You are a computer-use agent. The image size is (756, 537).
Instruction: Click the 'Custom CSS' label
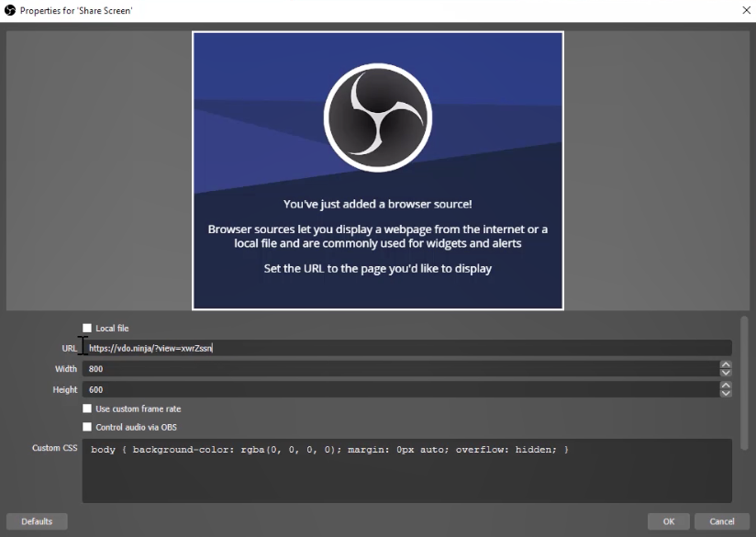(x=54, y=448)
